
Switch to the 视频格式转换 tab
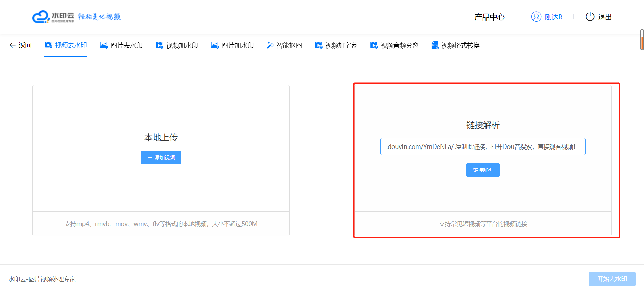pyautogui.click(x=460, y=45)
